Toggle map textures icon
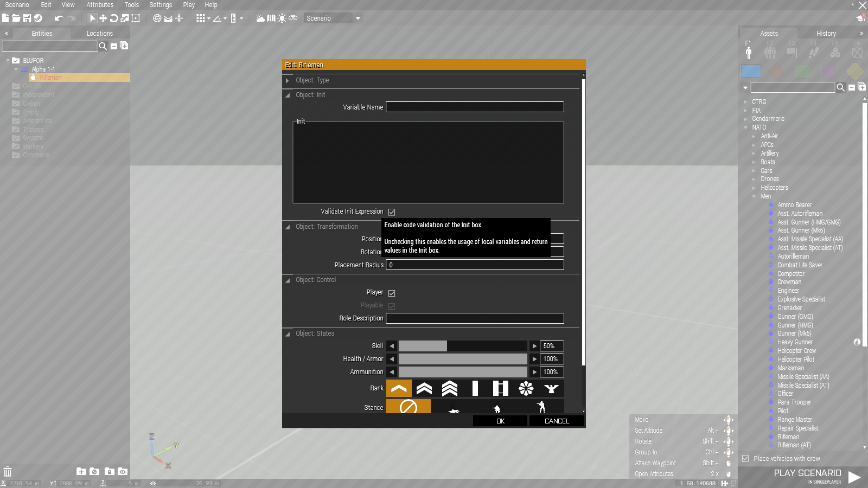Screen dimensions: 868x488 [x=271, y=18]
